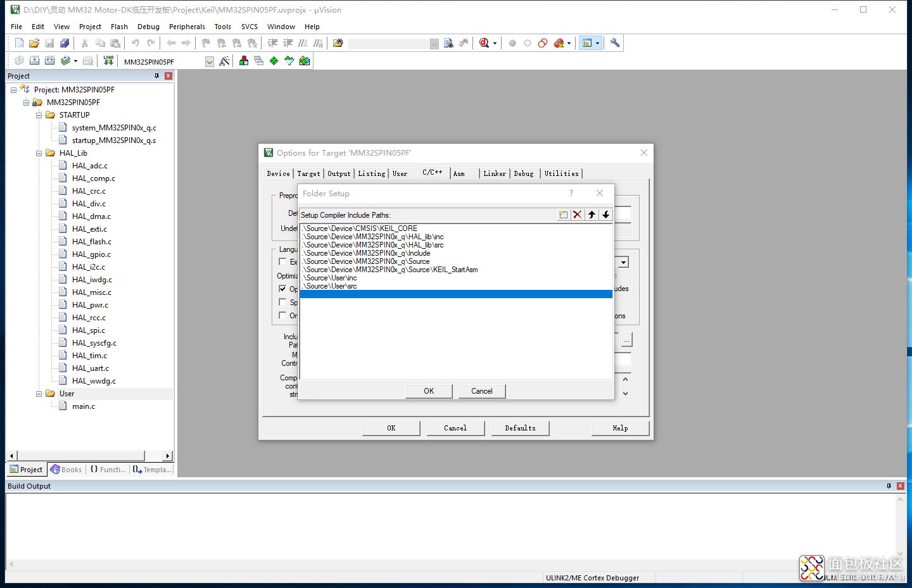
Task: Click the Folder Setup help question mark
Action: [x=571, y=193]
